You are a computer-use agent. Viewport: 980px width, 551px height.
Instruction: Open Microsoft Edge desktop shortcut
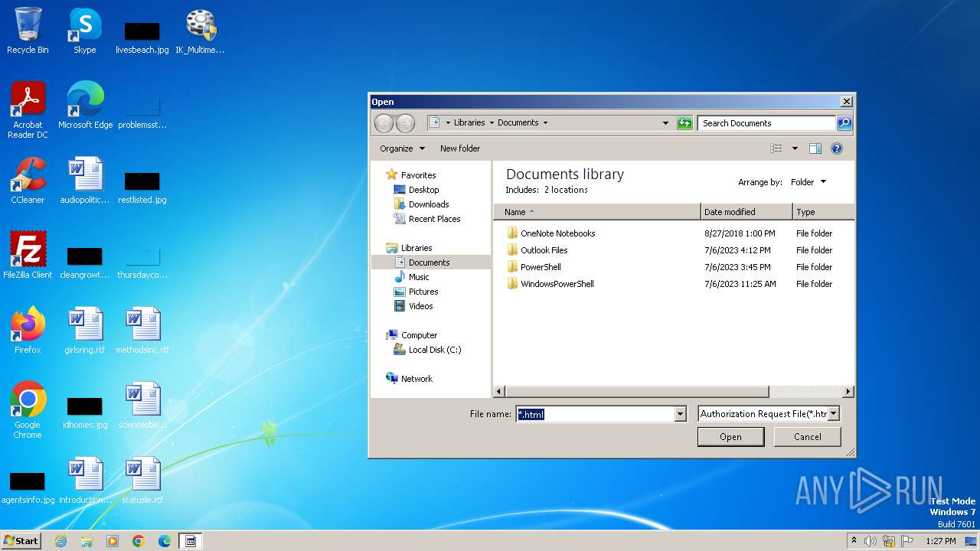[x=85, y=106]
